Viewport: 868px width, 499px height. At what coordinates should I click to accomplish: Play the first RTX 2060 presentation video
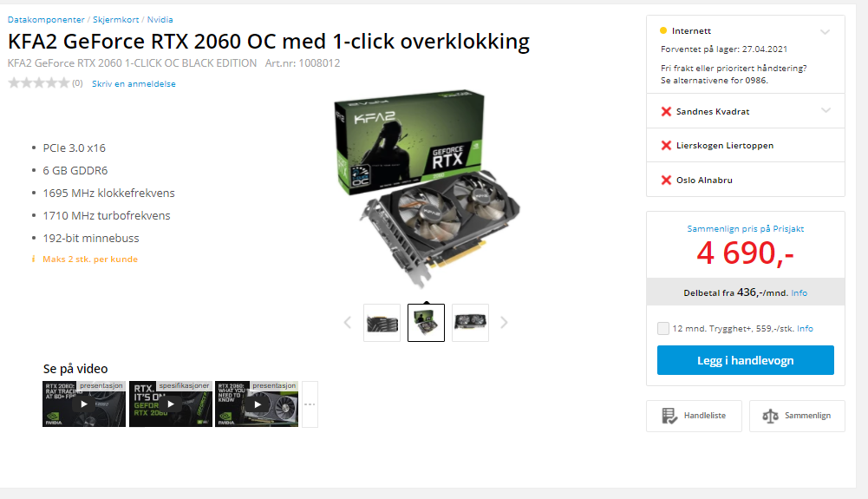(84, 404)
